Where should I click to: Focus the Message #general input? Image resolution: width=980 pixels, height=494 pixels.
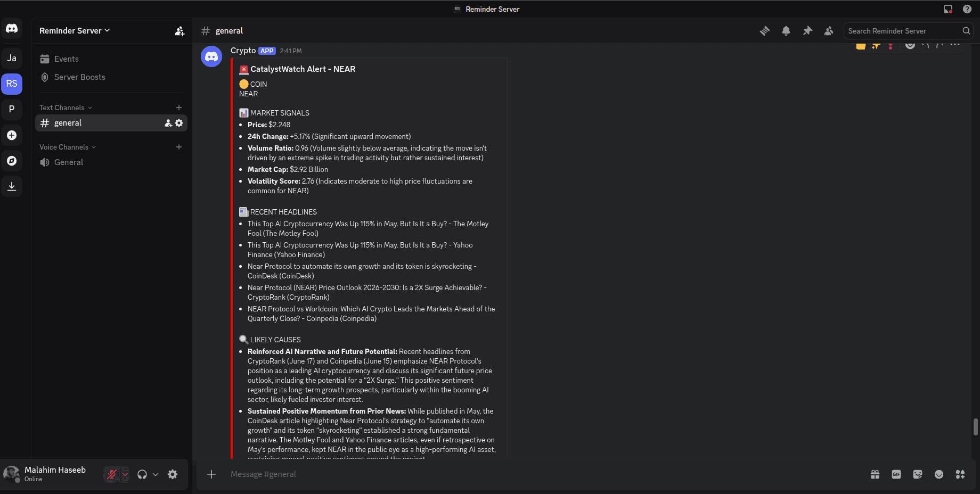543,474
